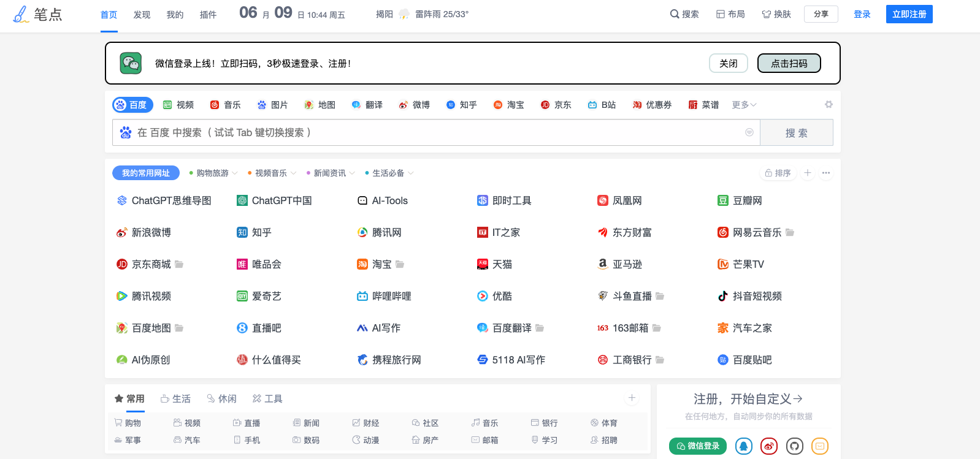Click the plus icon to add a website

click(808, 173)
